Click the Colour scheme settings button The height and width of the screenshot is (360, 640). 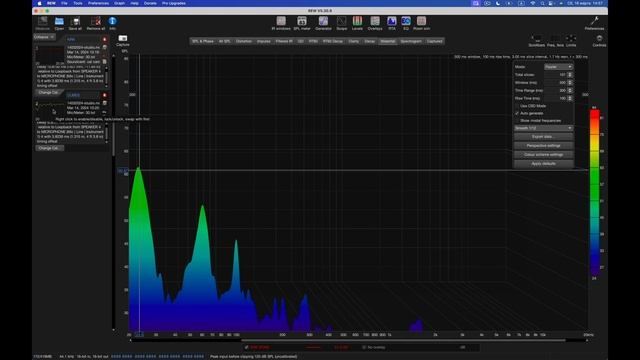(543, 155)
